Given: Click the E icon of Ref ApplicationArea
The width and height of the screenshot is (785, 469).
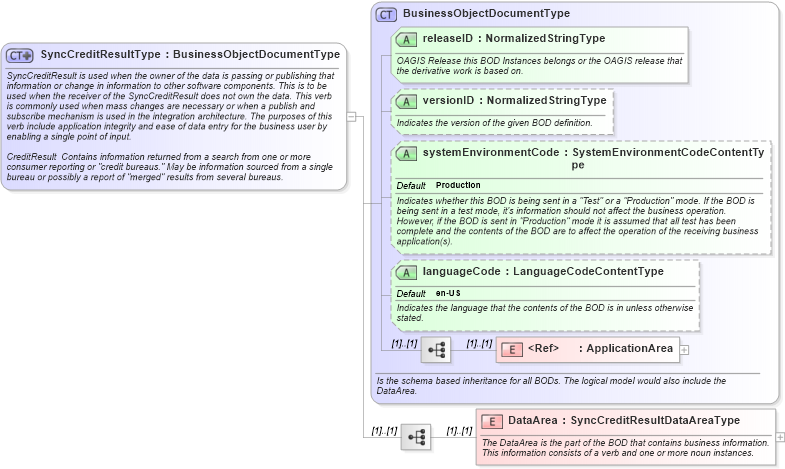Looking at the screenshot, I should coord(512,349).
